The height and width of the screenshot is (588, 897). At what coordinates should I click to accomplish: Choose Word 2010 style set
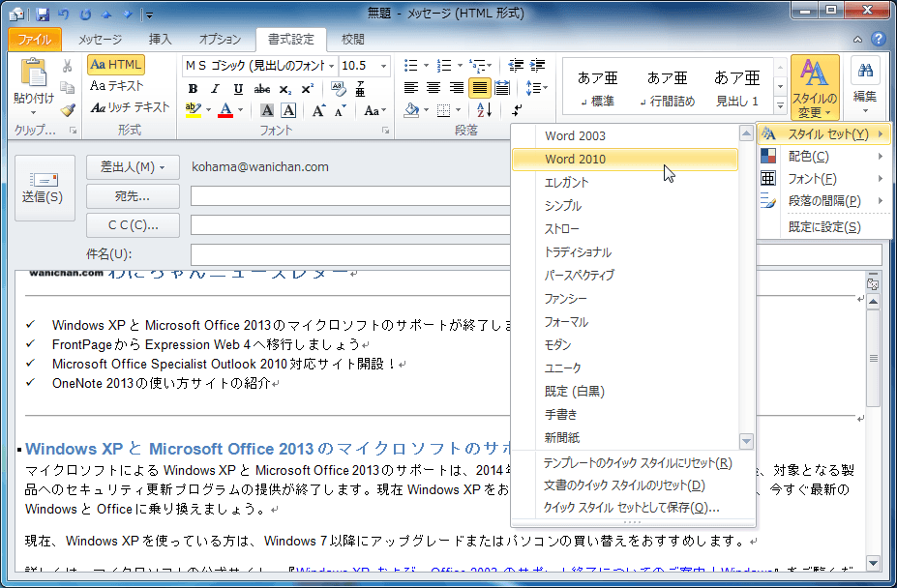click(x=625, y=160)
